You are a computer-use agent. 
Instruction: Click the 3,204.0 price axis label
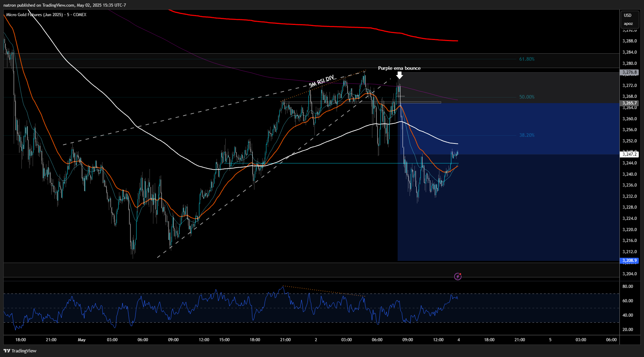point(629,274)
